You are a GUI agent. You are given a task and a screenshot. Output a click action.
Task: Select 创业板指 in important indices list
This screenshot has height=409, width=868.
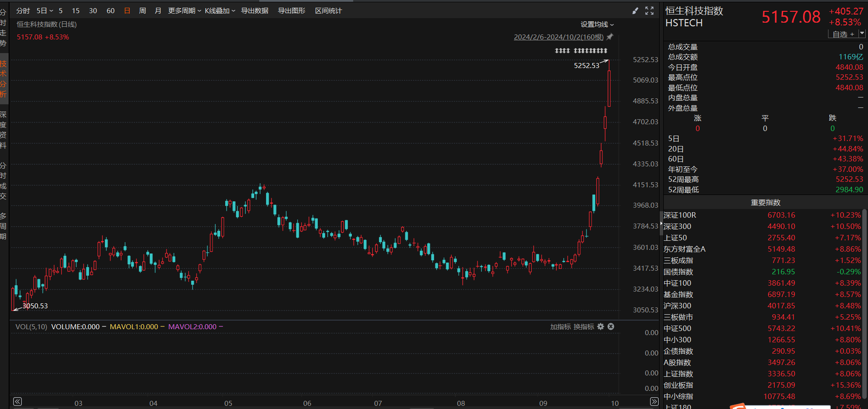click(x=678, y=385)
